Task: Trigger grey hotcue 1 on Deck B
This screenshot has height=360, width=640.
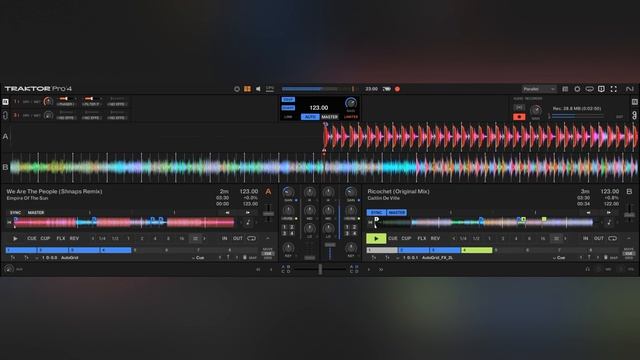Action: click(x=382, y=250)
